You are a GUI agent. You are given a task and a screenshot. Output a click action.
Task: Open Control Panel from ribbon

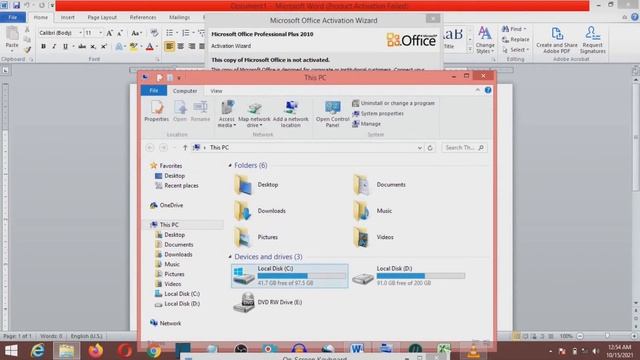tap(333, 114)
